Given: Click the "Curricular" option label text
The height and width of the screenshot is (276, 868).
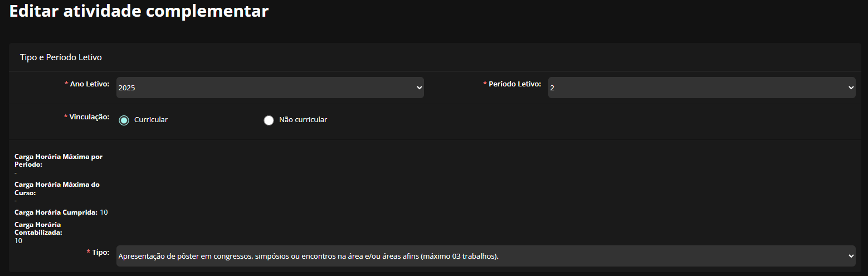Looking at the screenshot, I should pos(151,120).
